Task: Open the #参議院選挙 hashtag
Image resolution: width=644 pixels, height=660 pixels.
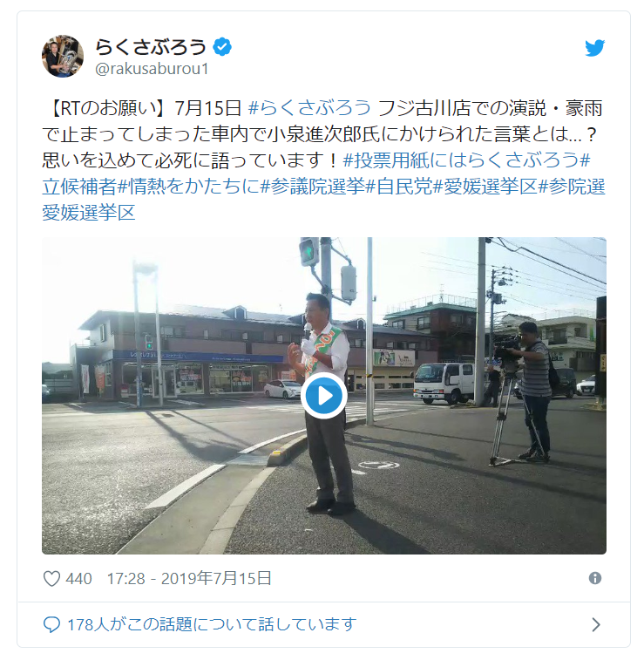Action: [313, 186]
